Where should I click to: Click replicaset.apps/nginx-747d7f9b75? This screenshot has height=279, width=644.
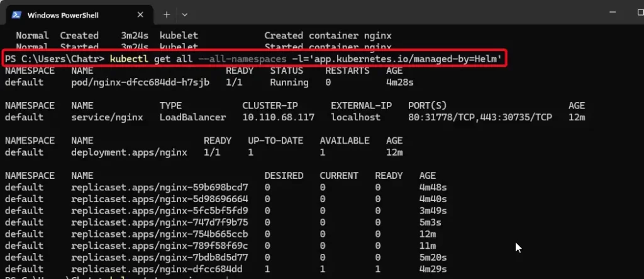pos(159,222)
